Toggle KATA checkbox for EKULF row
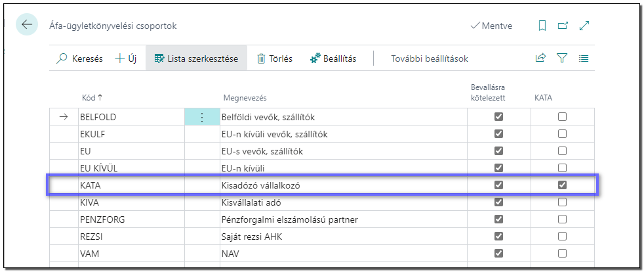 coord(562,134)
